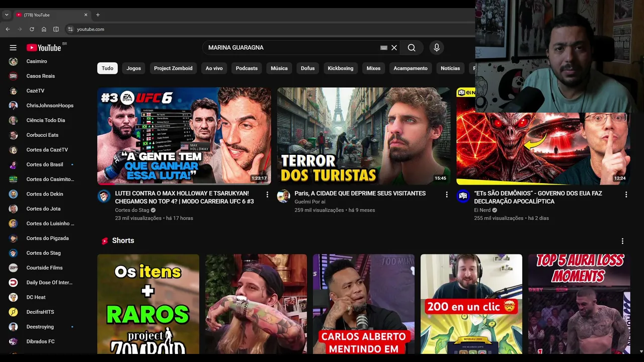Image resolution: width=644 pixels, height=362 pixels.
Task: Clear the search text with X icon
Action: tap(394, 48)
